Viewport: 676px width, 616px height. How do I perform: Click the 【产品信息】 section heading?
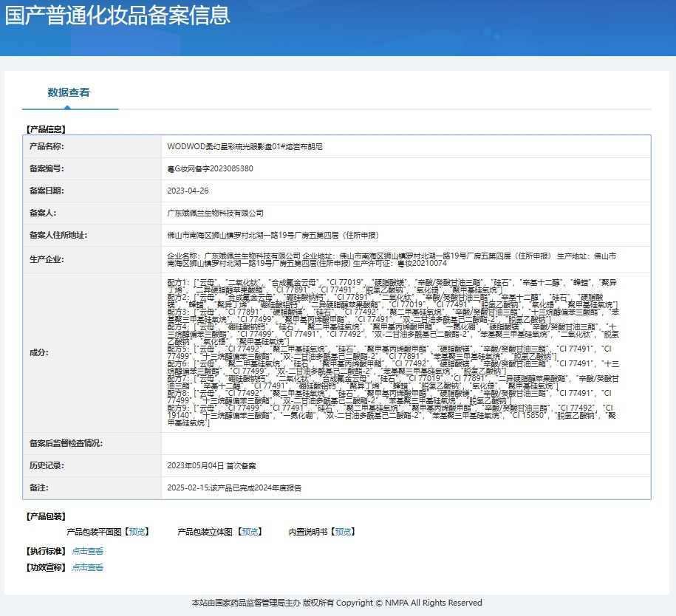click(46, 129)
